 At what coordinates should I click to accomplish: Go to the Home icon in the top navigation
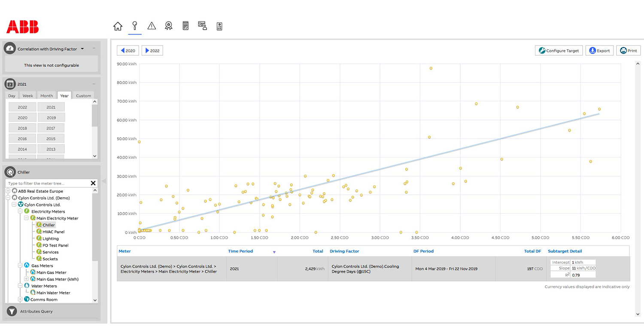click(x=118, y=26)
